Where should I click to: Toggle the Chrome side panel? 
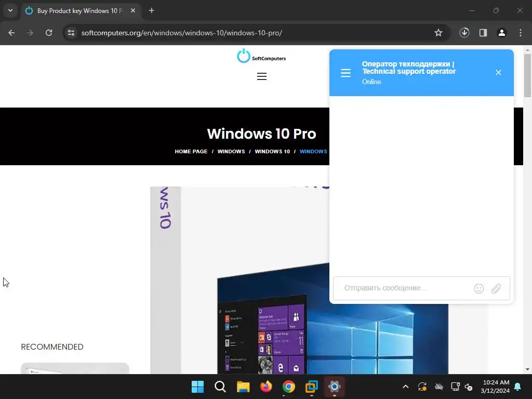pos(483,33)
